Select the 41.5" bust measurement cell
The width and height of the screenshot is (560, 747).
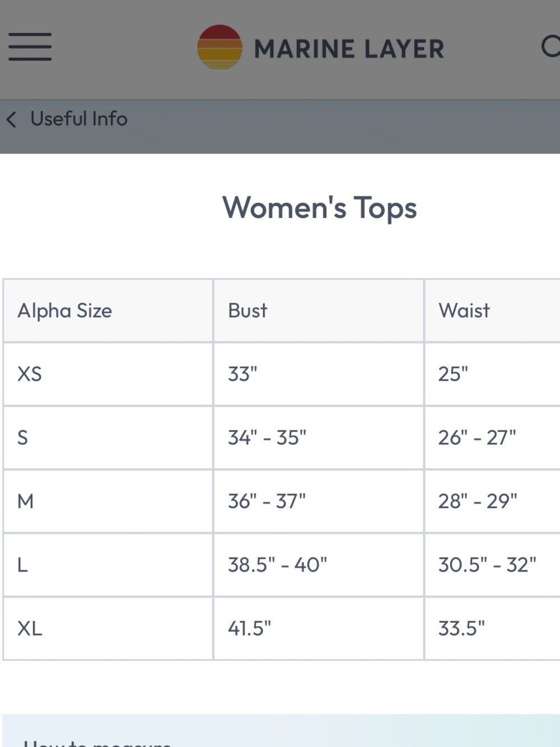[319, 628]
